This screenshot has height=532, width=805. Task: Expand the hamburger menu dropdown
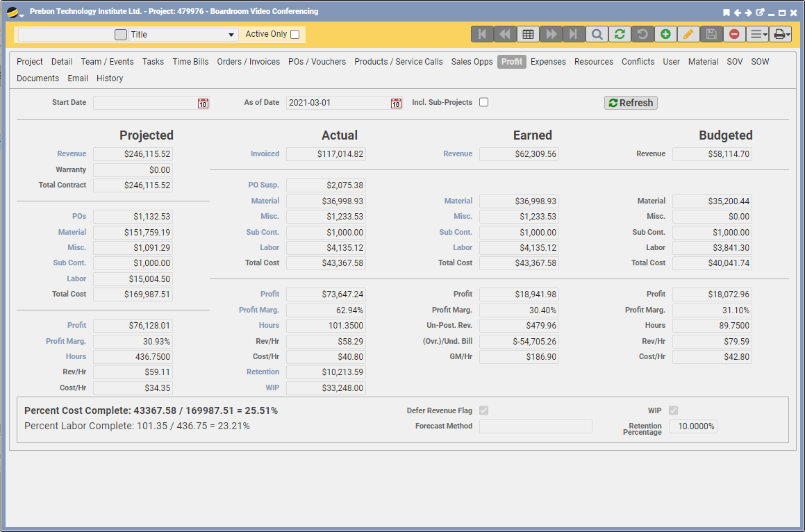pyautogui.click(x=757, y=34)
